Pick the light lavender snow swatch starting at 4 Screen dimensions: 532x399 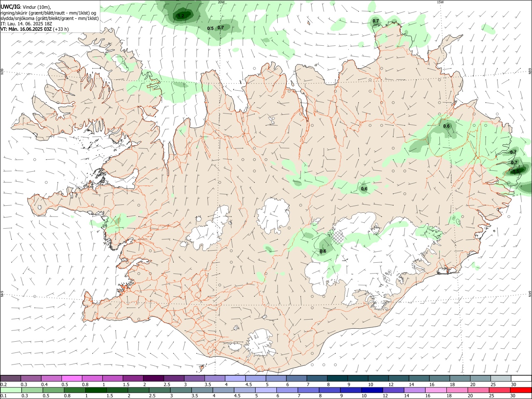235,378
